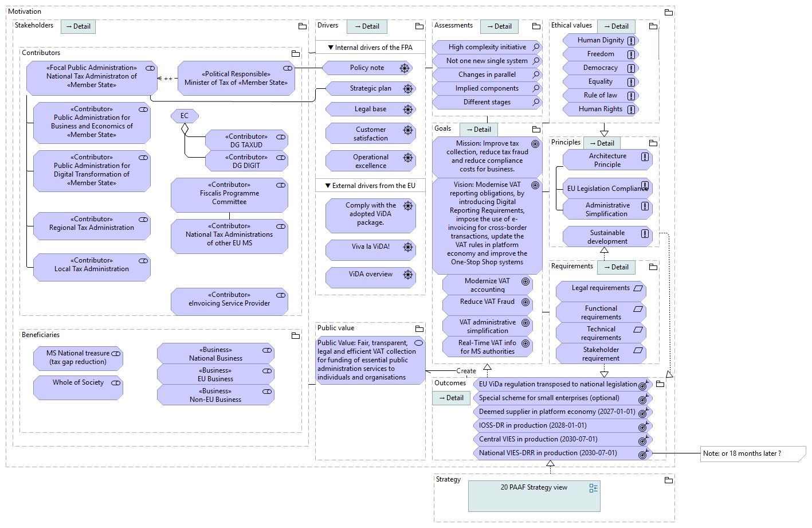This screenshot has height=528, width=812.
Task: Collapse External drivers from the EU section
Action: [x=328, y=186]
